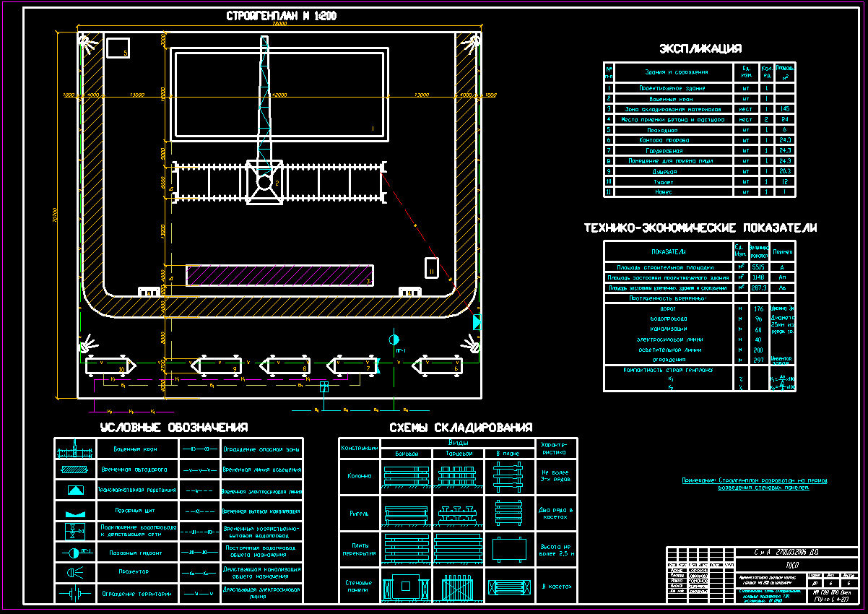The width and height of the screenshot is (868, 614).
Task: Select the СТРОЙГЕНПЛАН М 1:200 title text
Action: pyautogui.click(x=281, y=15)
